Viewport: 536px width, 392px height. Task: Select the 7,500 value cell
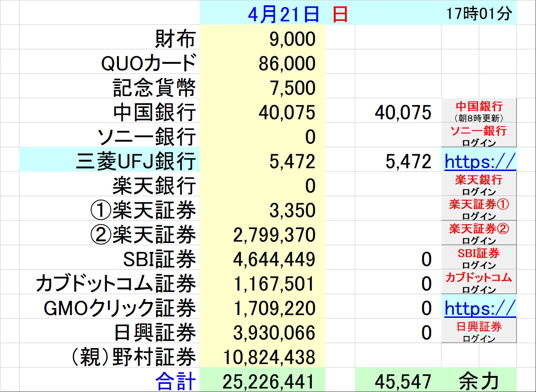(x=262, y=86)
